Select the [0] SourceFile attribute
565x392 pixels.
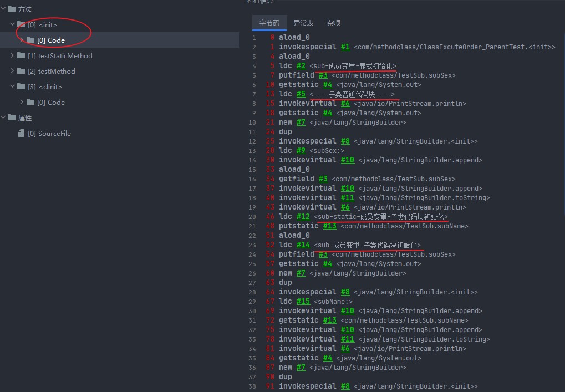point(49,133)
